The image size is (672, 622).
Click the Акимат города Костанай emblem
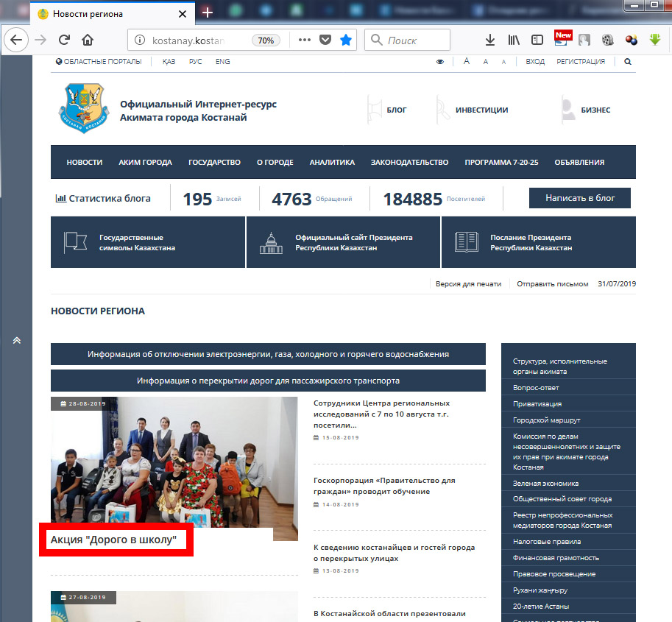point(84,109)
